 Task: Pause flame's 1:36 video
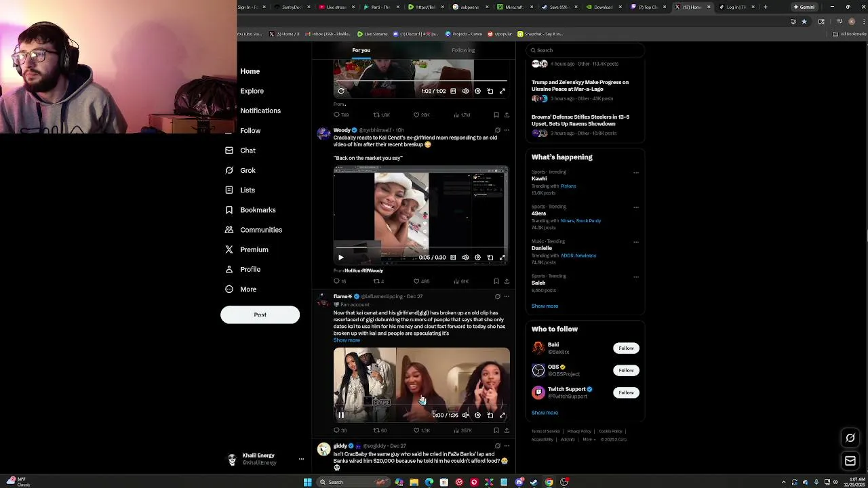tap(341, 415)
